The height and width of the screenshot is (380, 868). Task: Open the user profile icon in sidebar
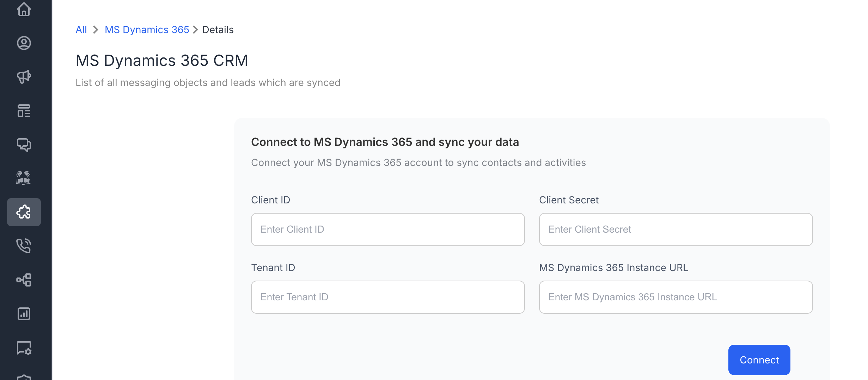[x=24, y=43]
